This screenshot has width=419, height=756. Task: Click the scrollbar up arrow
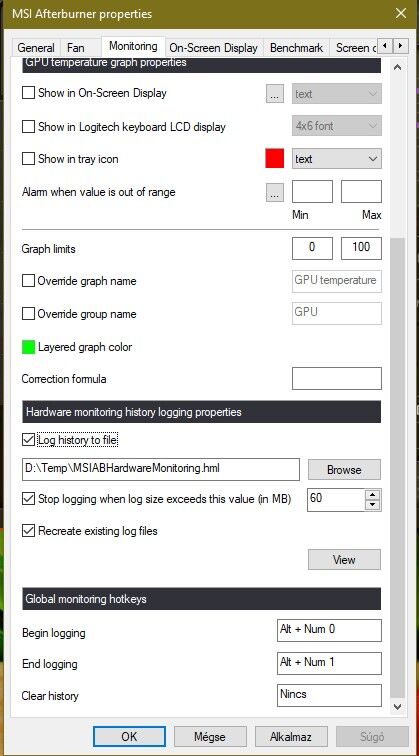point(397,68)
